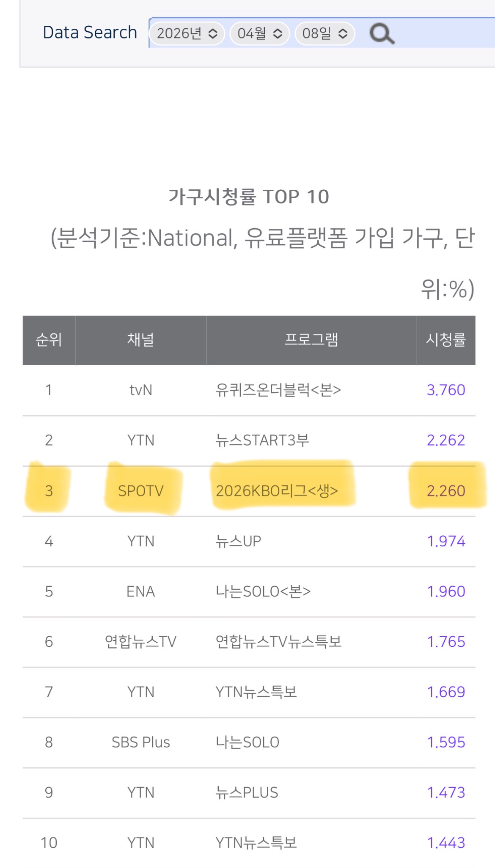495x868 pixels.
Task: Click the 프로그램 column header
Action: [311, 340]
